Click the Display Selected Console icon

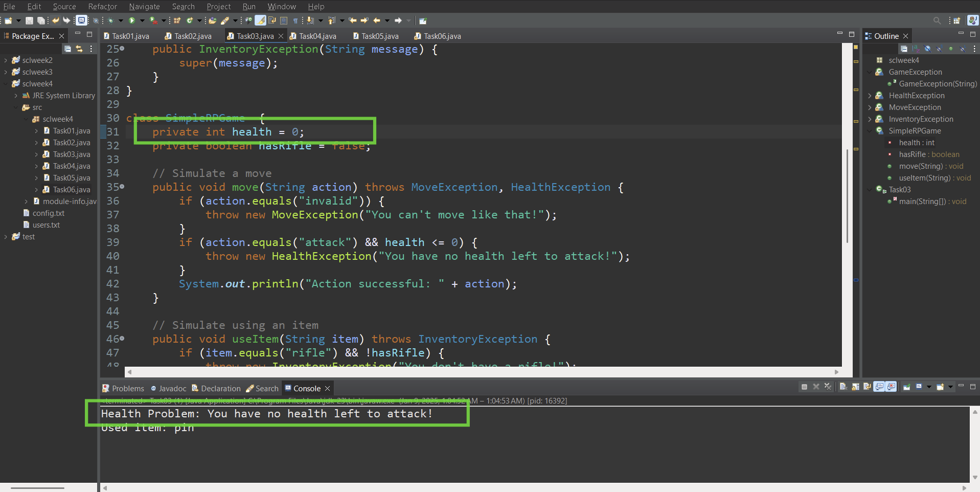point(919,387)
